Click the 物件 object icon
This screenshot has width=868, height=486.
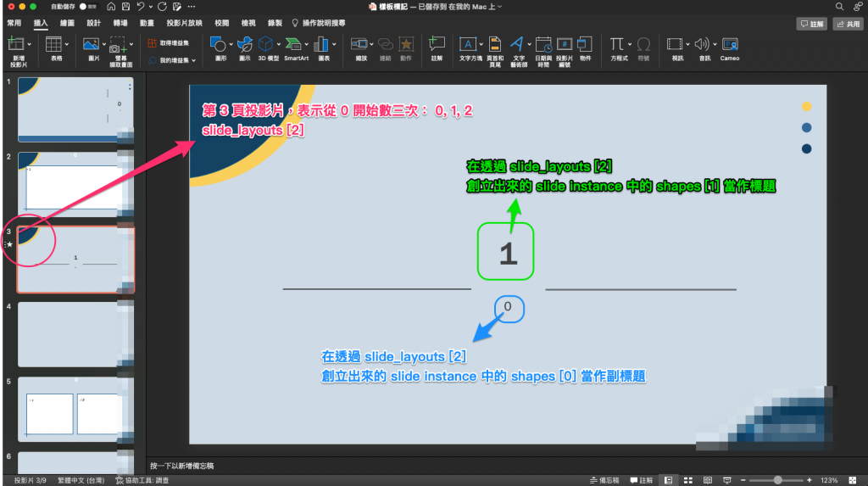pyautogui.click(x=585, y=44)
